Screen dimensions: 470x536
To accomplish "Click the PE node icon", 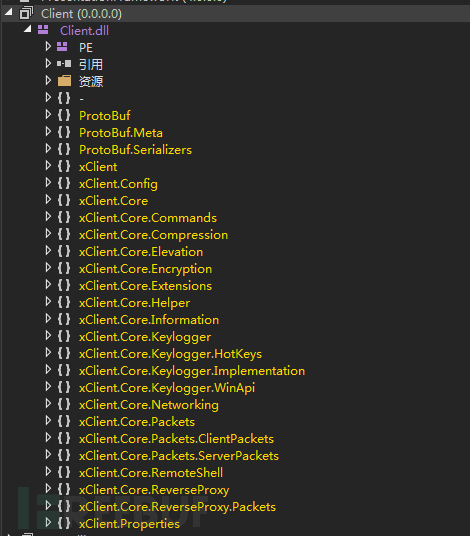I will click(x=62, y=46).
